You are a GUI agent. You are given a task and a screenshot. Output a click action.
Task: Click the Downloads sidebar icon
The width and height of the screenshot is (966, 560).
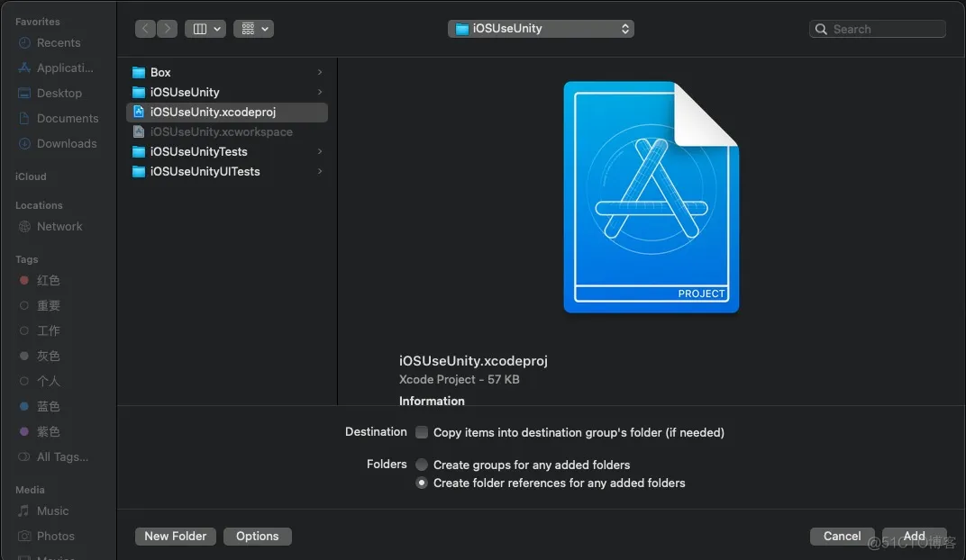[x=24, y=143]
